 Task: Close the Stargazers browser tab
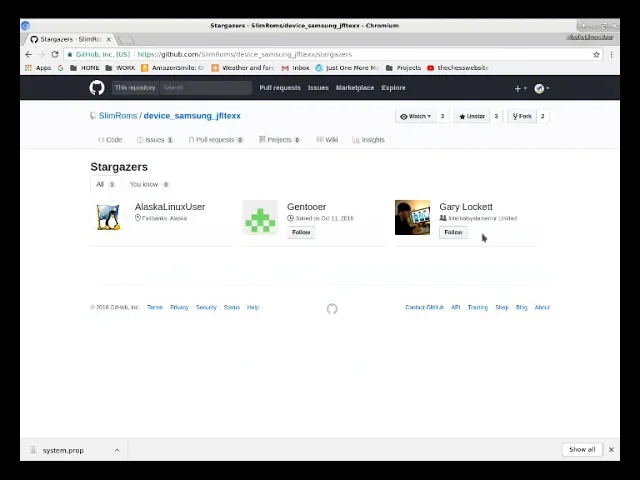109,39
